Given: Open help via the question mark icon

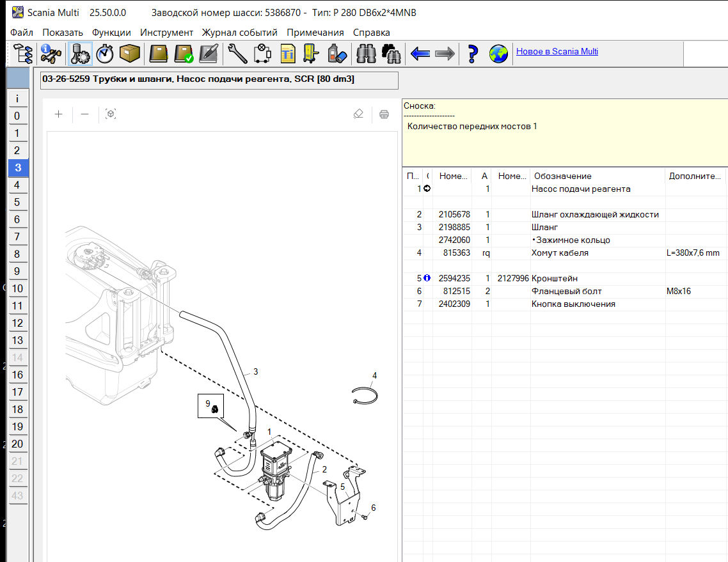Looking at the screenshot, I should 473,53.
